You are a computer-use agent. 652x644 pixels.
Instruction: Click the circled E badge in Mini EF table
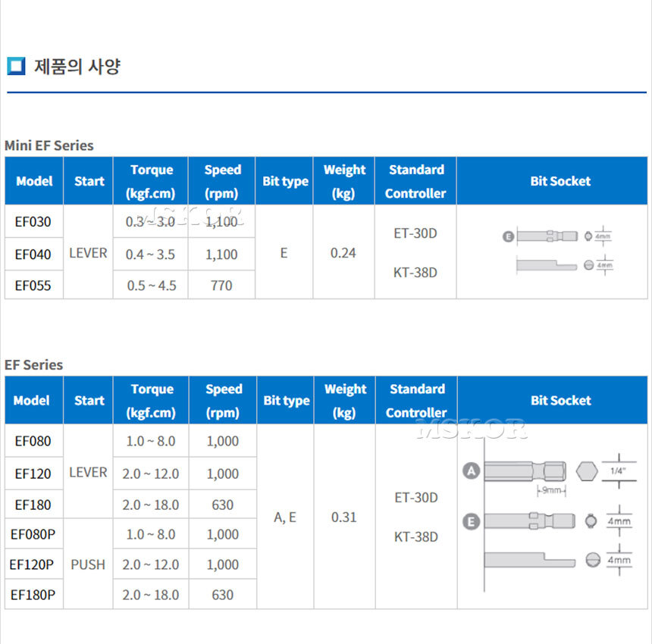[508, 236]
